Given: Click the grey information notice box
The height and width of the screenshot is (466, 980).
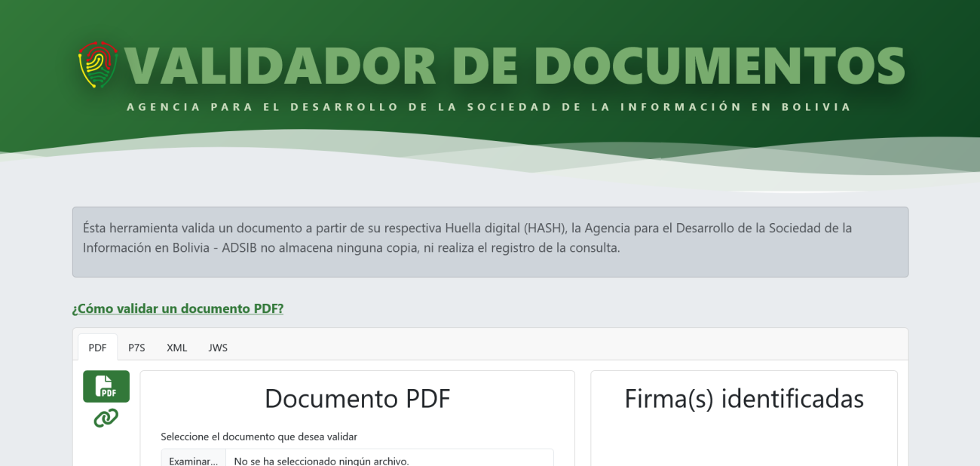Looking at the screenshot, I should click(x=490, y=265).
